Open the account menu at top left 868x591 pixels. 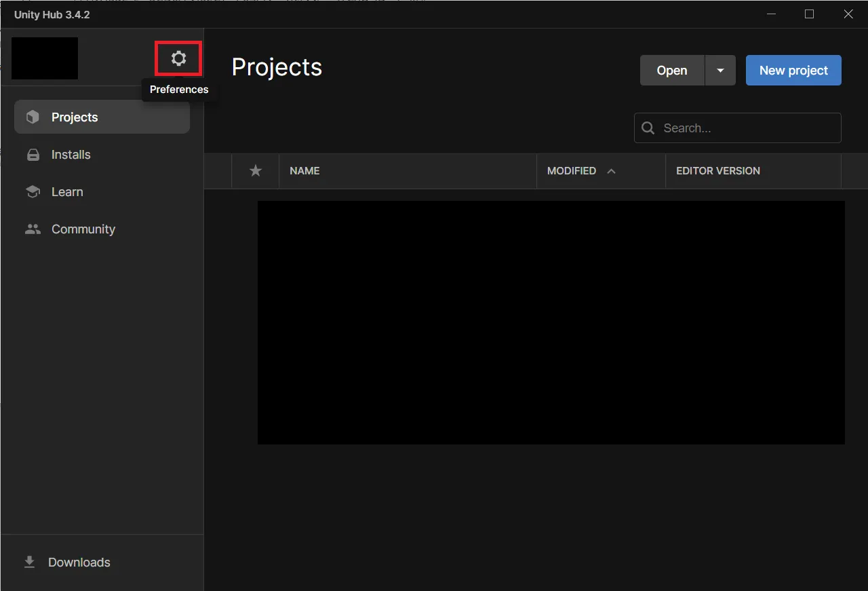tap(45, 58)
